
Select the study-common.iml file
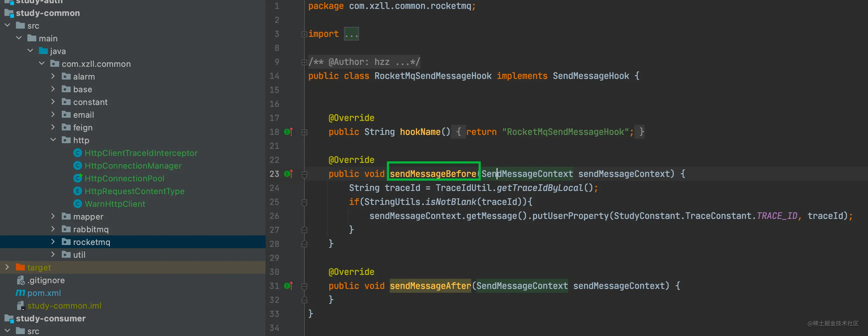tap(64, 306)
